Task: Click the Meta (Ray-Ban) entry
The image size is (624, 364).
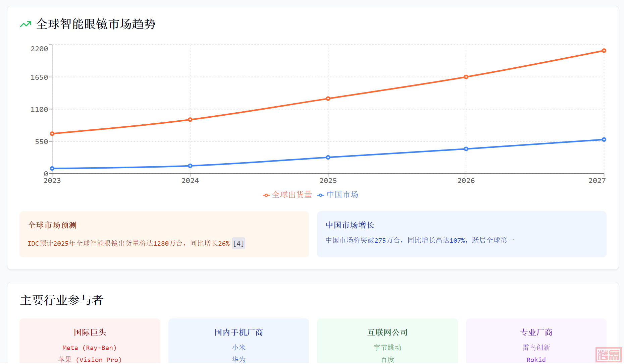Action: [90, 348]
